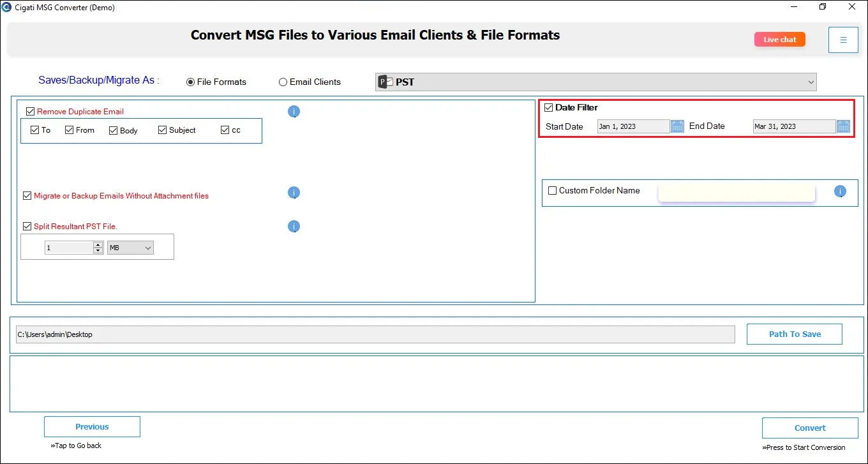Uncheck Remove Duplicate Email checkbox
868x464 pixels.
point(30,111)
